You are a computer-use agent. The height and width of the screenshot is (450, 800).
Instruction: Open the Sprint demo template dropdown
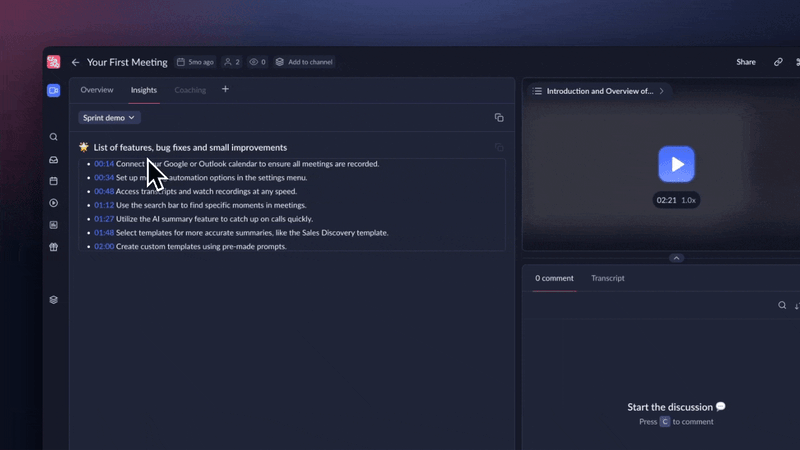(x=109, y=117)
